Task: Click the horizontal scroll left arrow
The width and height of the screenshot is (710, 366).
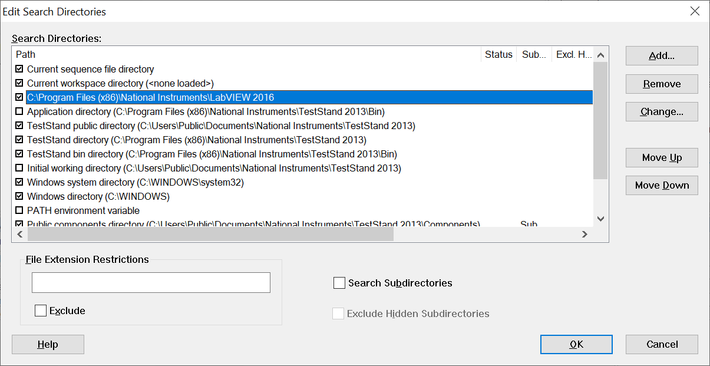Action: click(x=20, y=234)
